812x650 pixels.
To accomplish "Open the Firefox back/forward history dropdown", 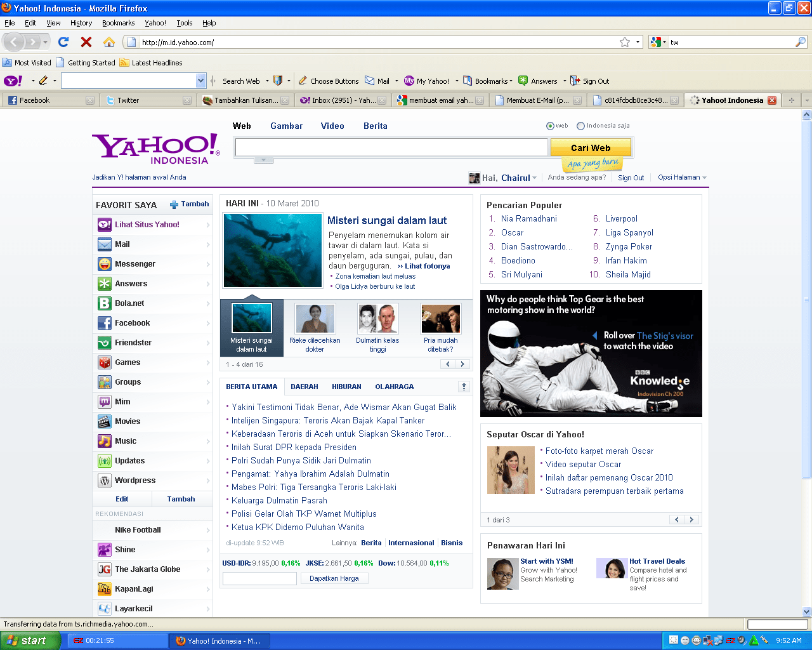I will coord(45,43).
